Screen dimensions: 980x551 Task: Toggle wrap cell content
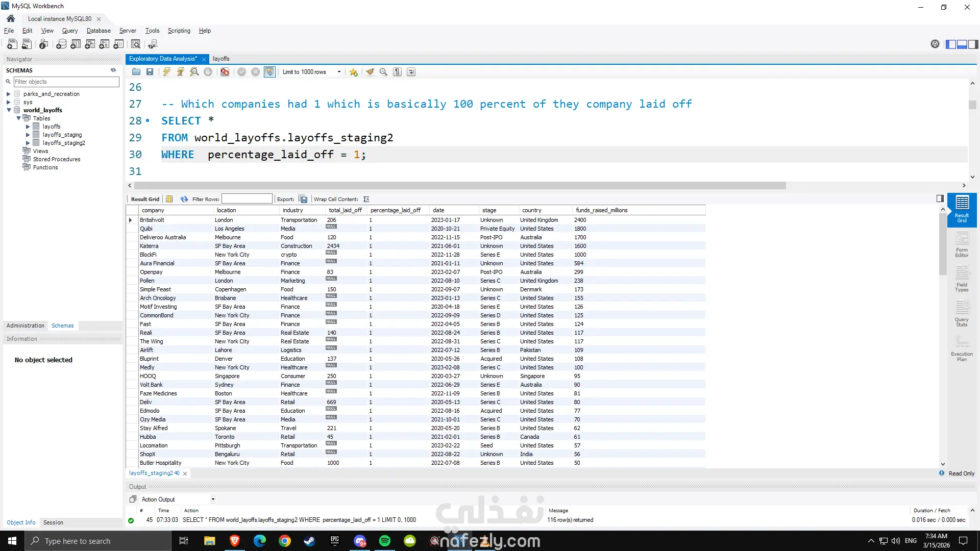coord(366,199)
